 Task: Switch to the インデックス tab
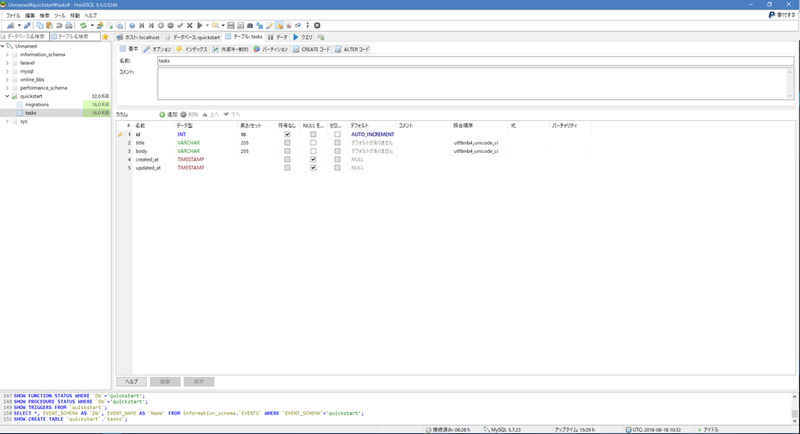point(192,49)
